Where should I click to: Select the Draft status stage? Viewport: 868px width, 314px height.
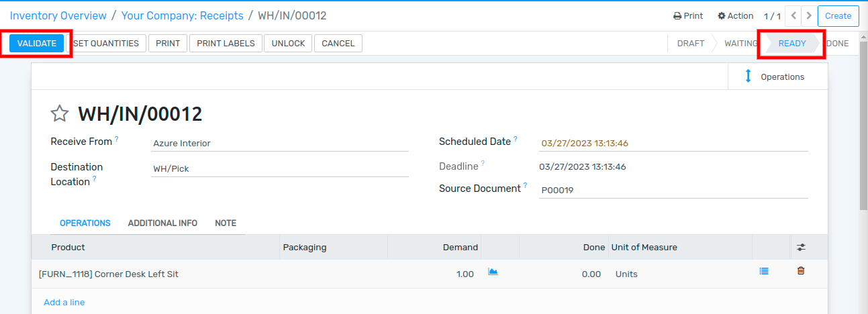pos(691,43)
